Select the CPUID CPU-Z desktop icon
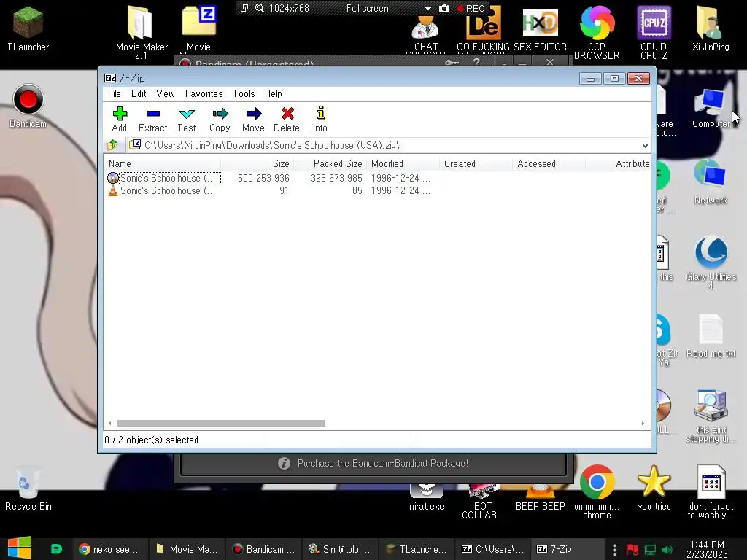Image resolution: width=747 pixels, height=560 pixels. 654,32
